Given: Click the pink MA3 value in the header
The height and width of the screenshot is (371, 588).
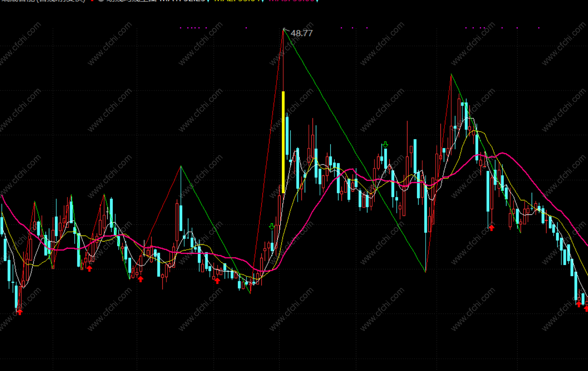Looking at the screenshot, I should (x=291, y=1).
